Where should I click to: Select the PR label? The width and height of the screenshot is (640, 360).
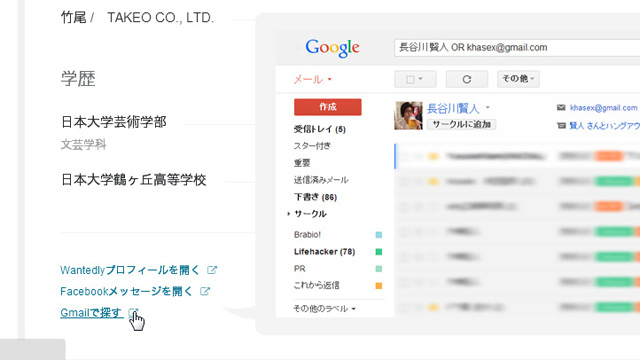300,269
